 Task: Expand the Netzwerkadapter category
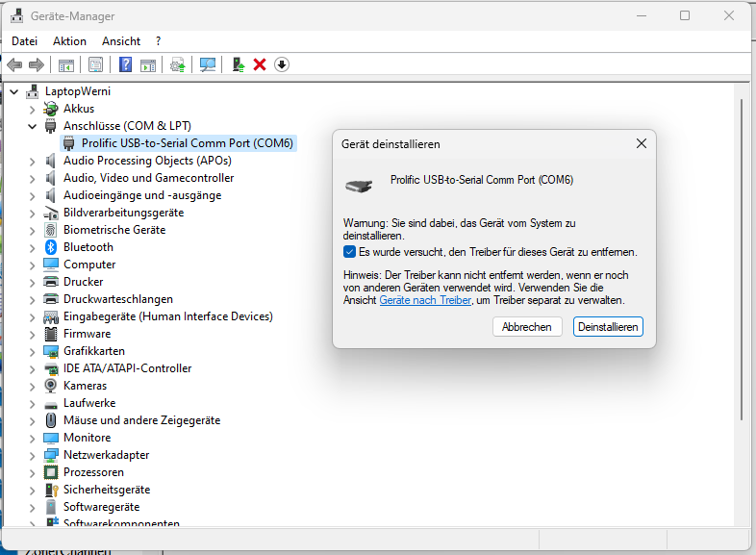point(33,455)
